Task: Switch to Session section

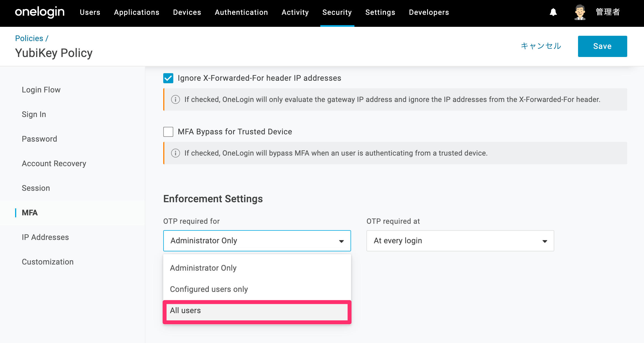Action: [36, 188]
